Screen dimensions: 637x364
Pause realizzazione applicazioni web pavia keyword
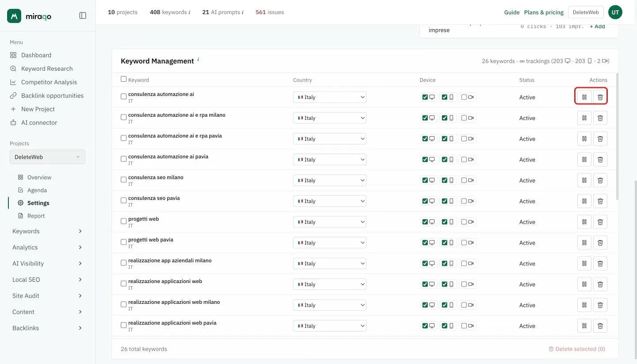point(584,326)
